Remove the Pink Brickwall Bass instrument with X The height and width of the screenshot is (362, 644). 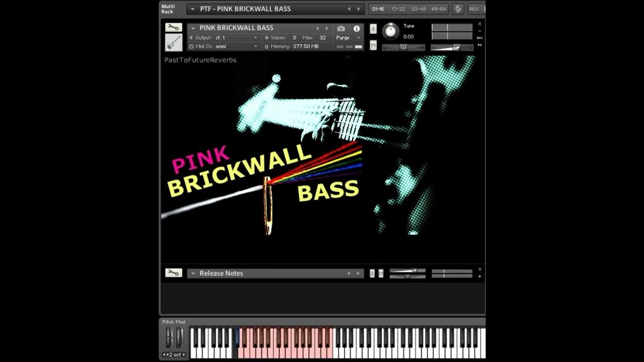coord(479,24)
